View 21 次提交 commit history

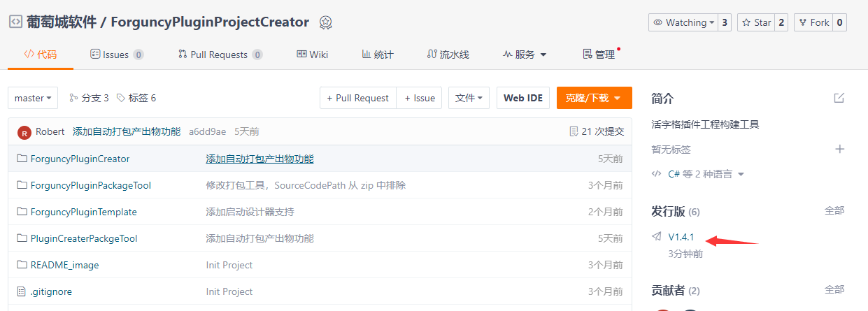click(597, 131)
